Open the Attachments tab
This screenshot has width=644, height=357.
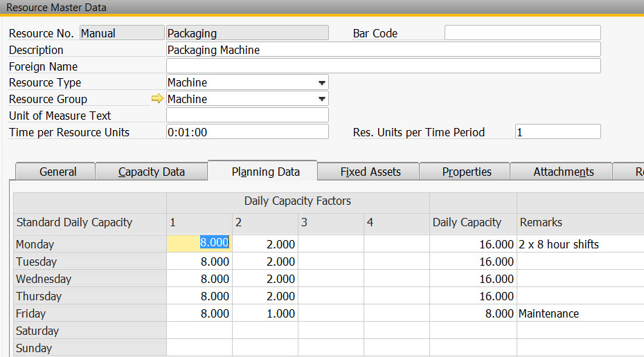coord(563,172)
